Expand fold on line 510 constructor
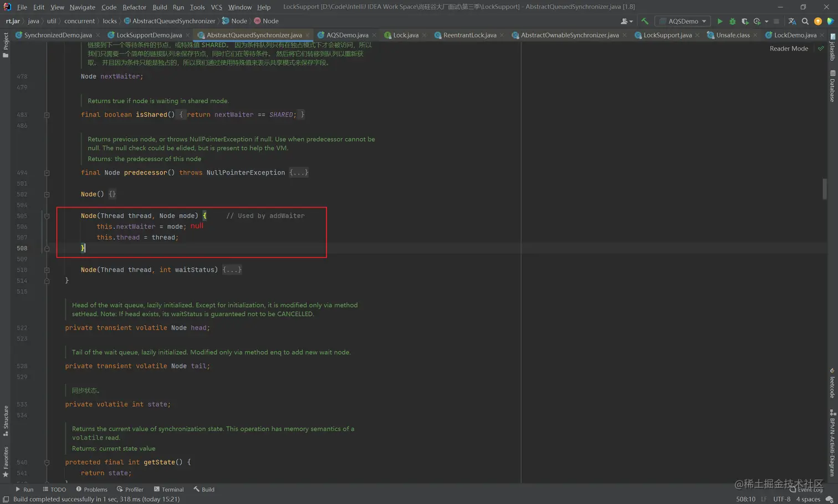Image resolution: width=838 pixels, height=504 pixels. (x=47, y=270)
